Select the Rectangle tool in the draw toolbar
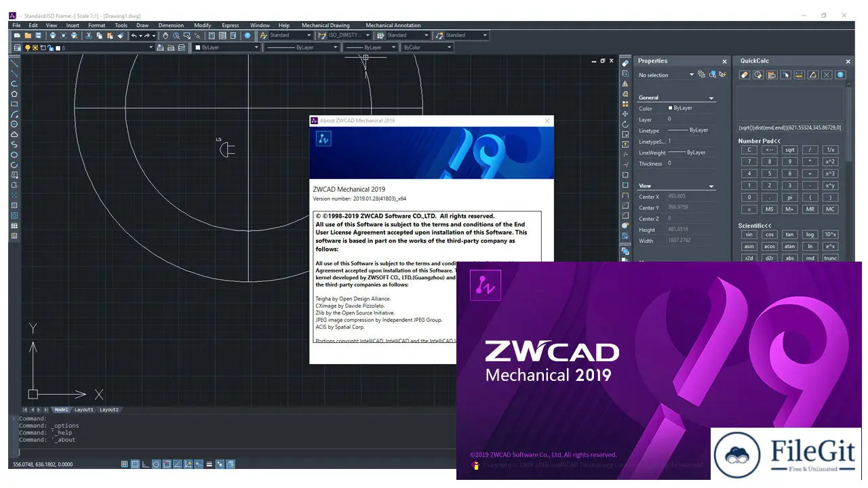The image size is (868, 488). tap(14, 104)
